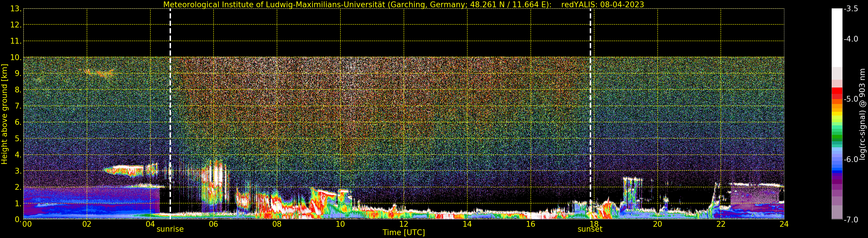The width and height of the screenshot is (868, 238).
Task: Click the height axis tick label 5
Action: click(18, 138)
